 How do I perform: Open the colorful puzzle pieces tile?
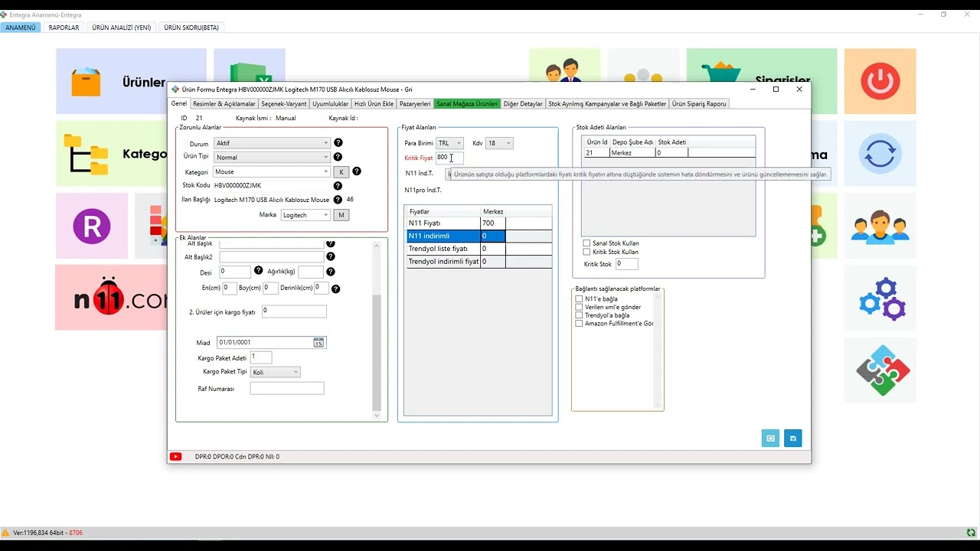(880, 370)
